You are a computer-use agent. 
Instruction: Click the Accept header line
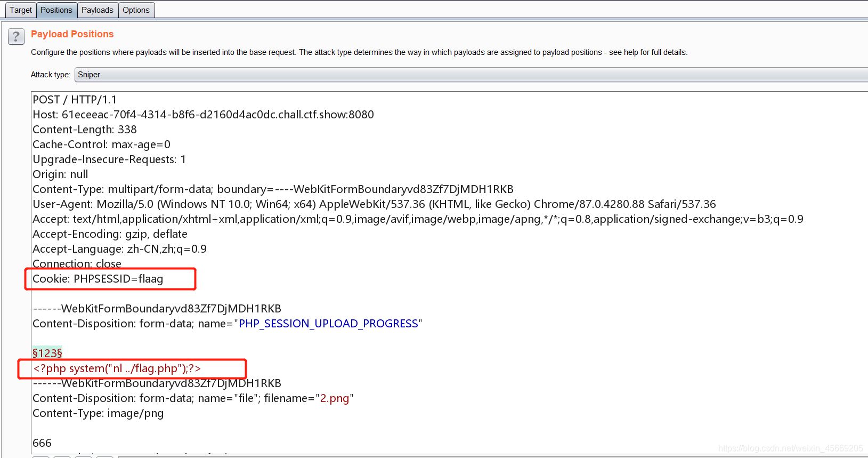[x=418, y=219]
